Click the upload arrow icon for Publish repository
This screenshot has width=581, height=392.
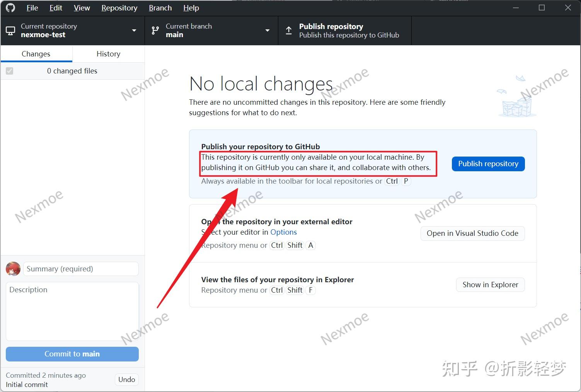[289, 31]
